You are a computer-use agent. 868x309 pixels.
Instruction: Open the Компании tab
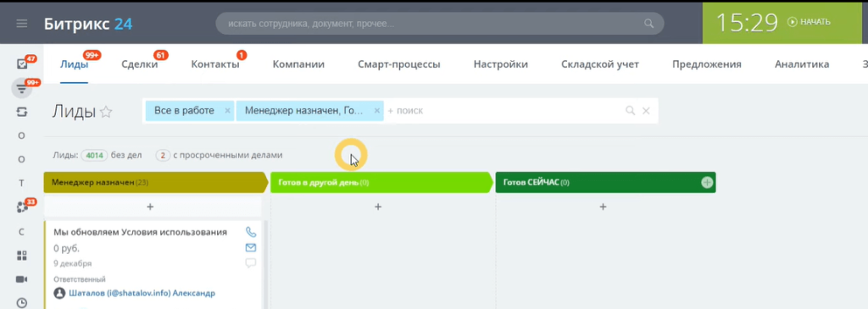pyautogui.click(x=298, y=64)
